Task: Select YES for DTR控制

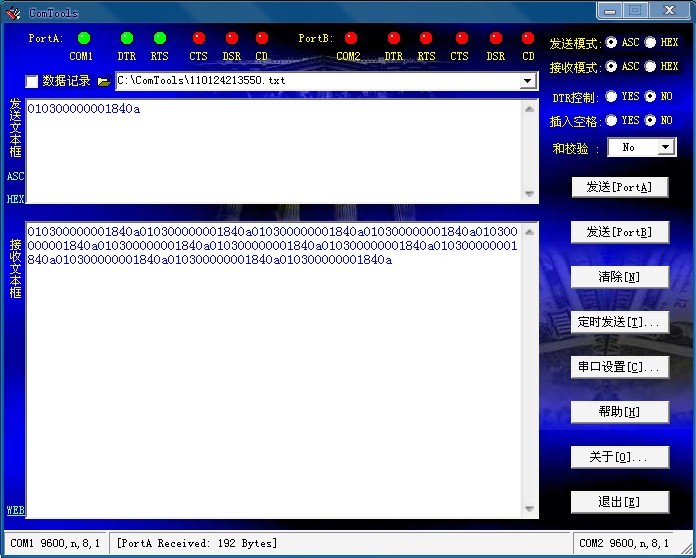Action: coord(611,97)
